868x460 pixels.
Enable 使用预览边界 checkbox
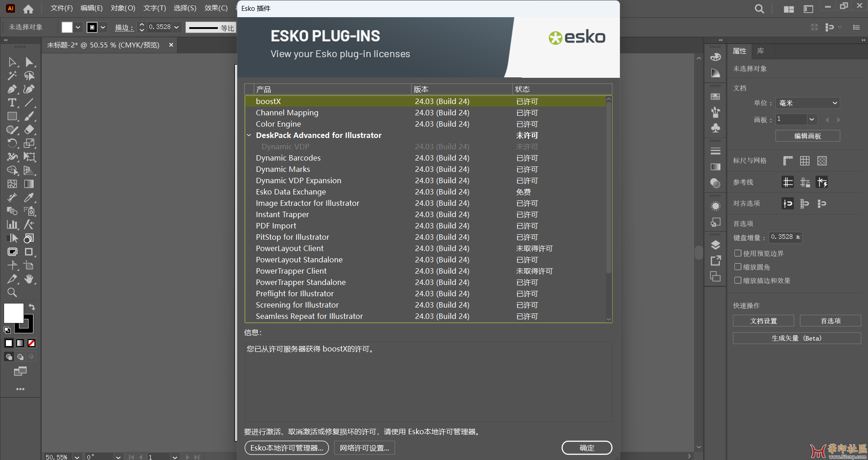pos(738,253)
